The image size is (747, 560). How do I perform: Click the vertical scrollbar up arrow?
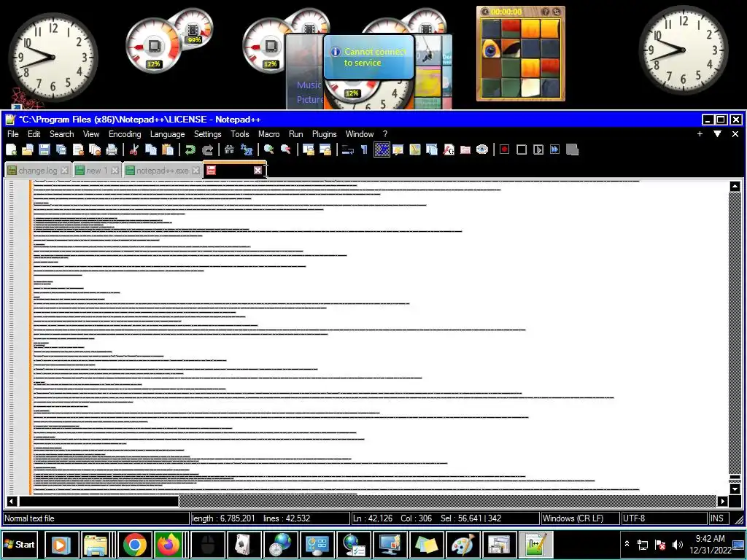click(x=735, y=186)
